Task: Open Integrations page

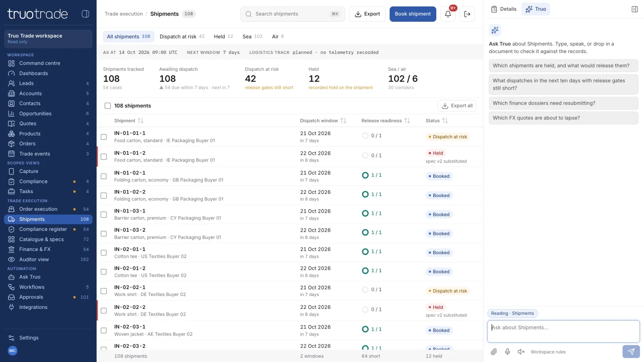Action: [x=48, y=307]
